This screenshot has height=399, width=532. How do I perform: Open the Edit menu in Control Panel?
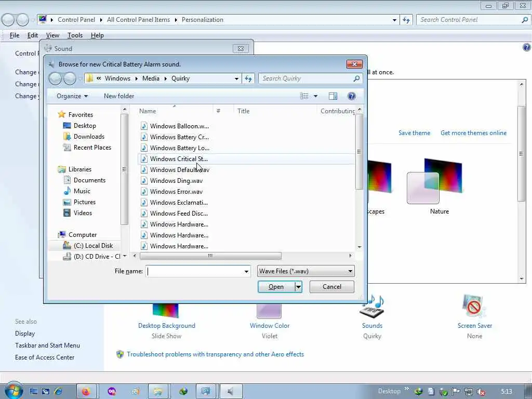pos(33,35)
